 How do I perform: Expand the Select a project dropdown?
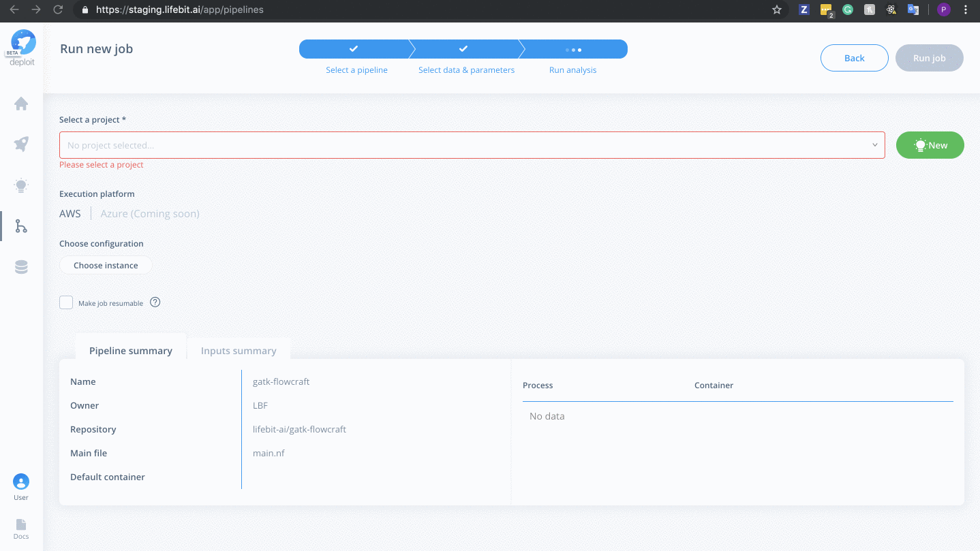coord(472,145)
